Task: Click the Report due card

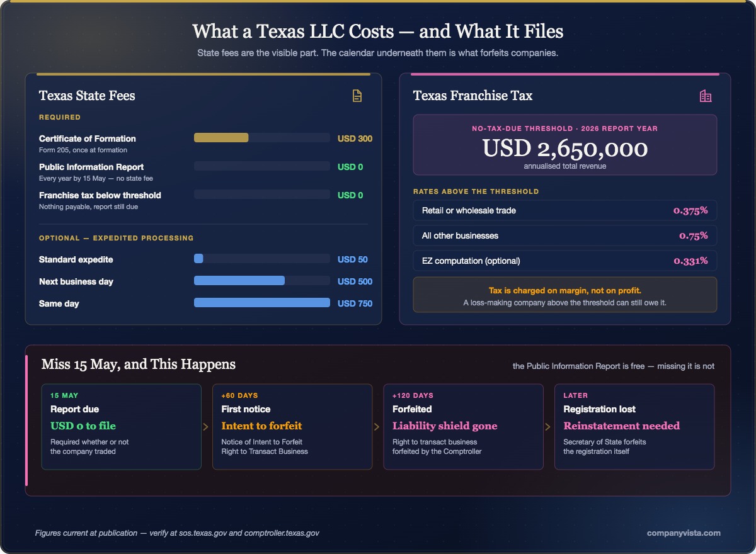Action: 122,427
